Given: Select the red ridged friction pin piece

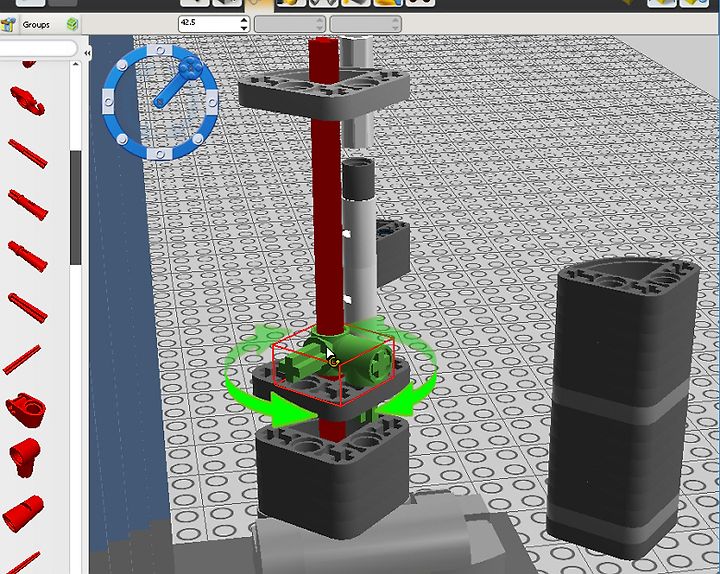Looking at the screenshot, I should tap(28, 205).
